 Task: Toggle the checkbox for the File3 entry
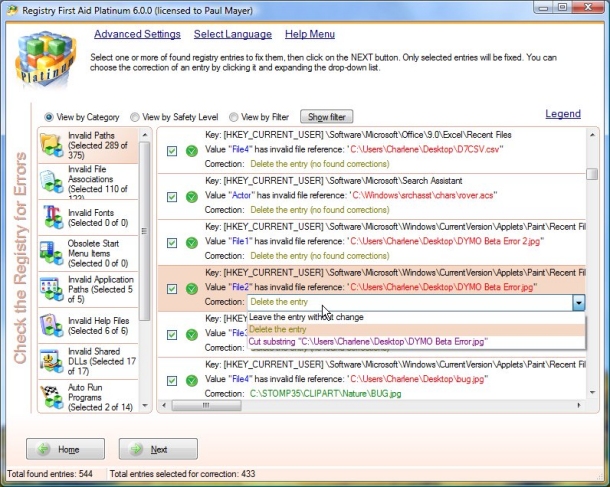point(172,335)
